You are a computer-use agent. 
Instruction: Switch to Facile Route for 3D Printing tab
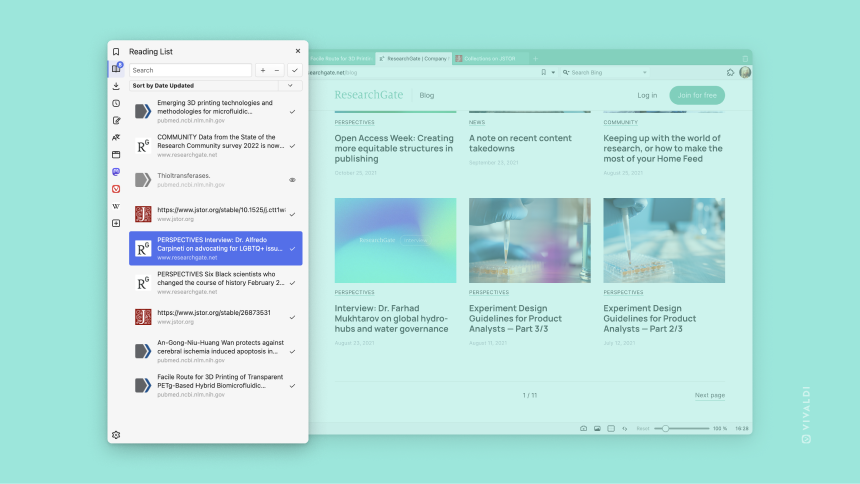click(341, 59)
